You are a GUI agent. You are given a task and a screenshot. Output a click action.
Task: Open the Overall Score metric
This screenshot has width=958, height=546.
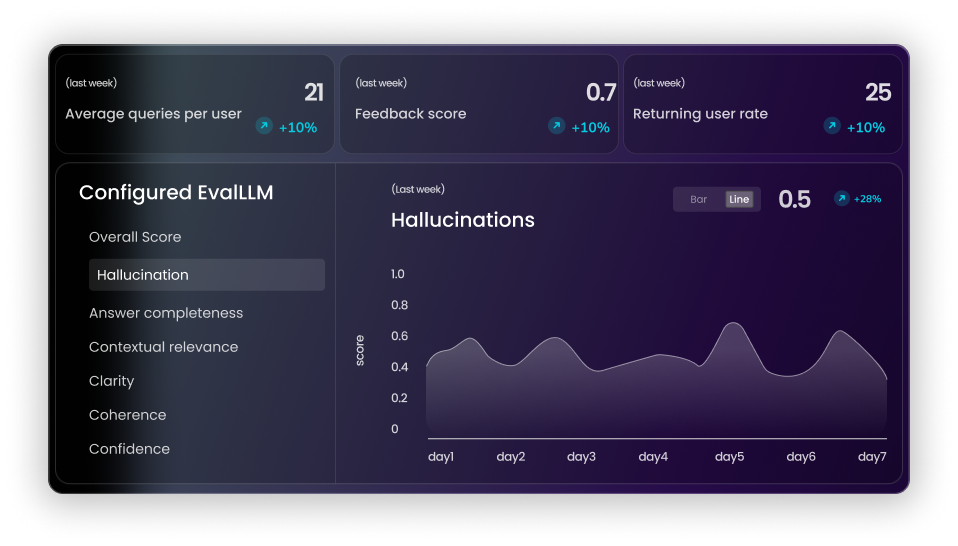(x=135, y=237)
